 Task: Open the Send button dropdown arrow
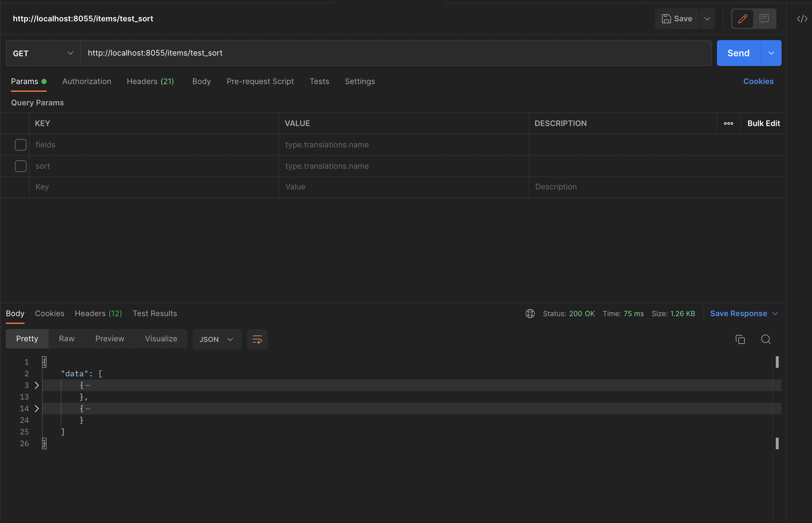(x=771, y=53)
